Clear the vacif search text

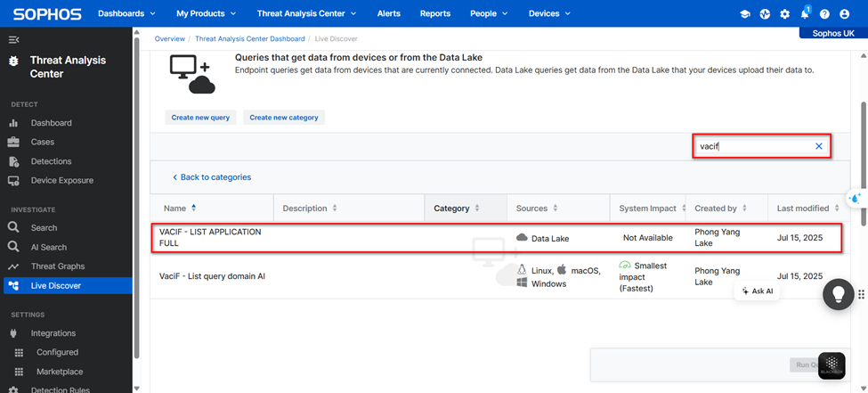pyautogui.click(x=819, y=146)
